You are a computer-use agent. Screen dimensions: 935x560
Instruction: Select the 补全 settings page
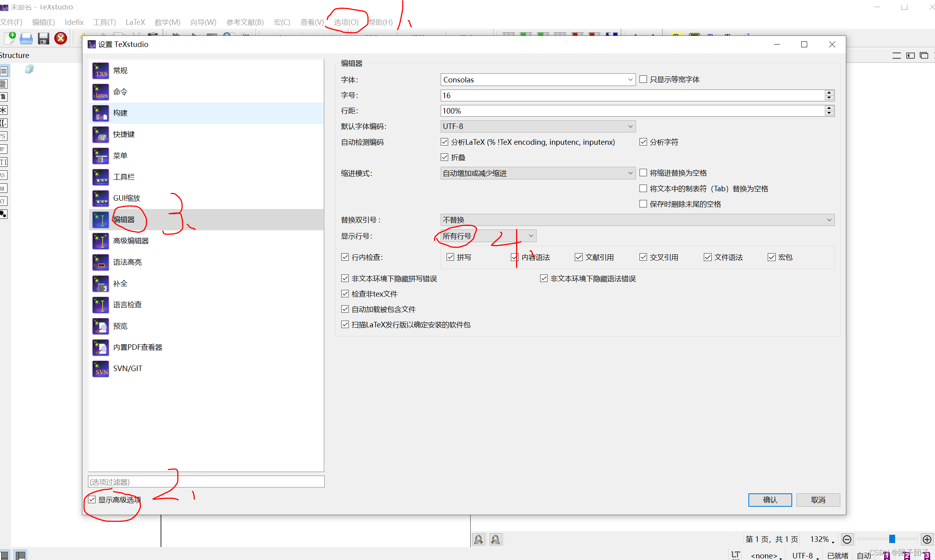pos(206,284)
